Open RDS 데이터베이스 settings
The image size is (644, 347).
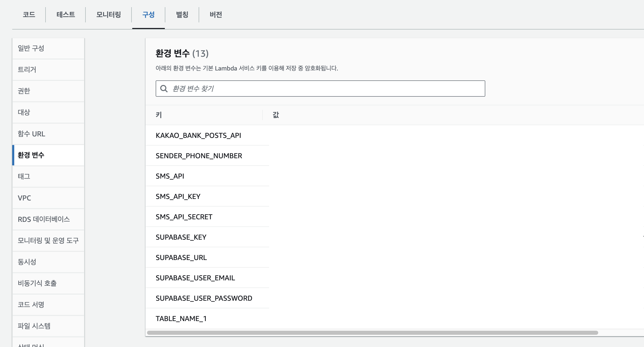44,219
